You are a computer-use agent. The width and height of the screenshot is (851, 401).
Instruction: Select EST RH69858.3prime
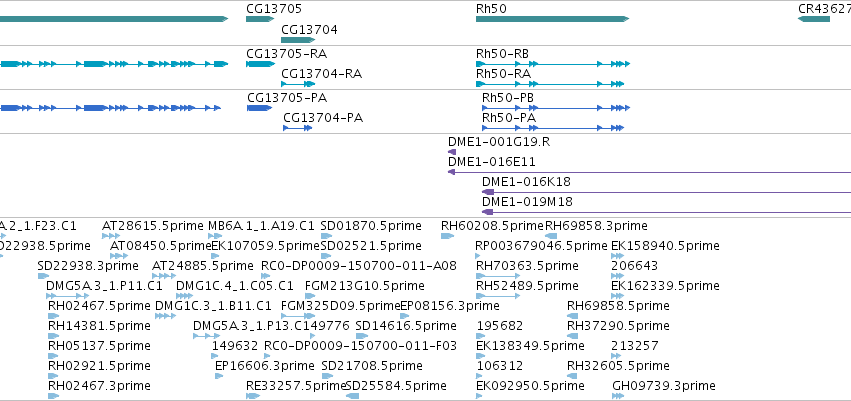[x=551, y=236]
